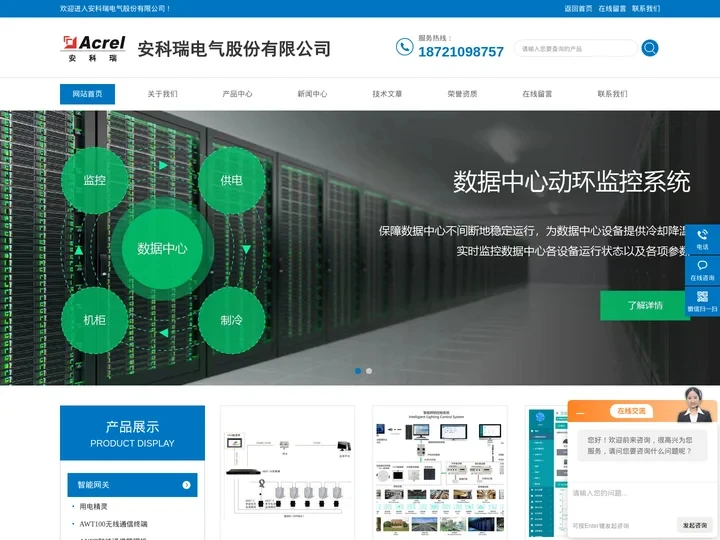Open the teal dashboard product thumbnail
The image size is (720, 540).
click(547, 472)
